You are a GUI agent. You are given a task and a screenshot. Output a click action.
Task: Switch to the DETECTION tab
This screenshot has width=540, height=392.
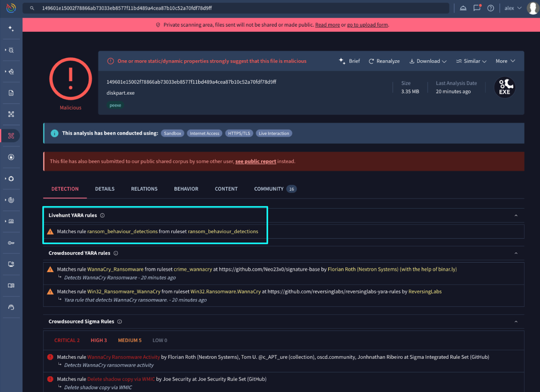(x=65, y=189)
